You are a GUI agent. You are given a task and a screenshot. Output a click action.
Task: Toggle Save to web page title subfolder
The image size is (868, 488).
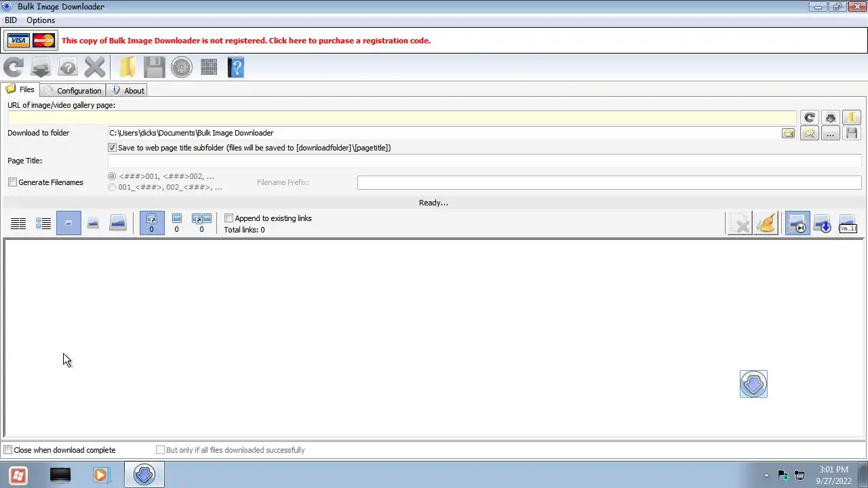click(x=113, y=148)
